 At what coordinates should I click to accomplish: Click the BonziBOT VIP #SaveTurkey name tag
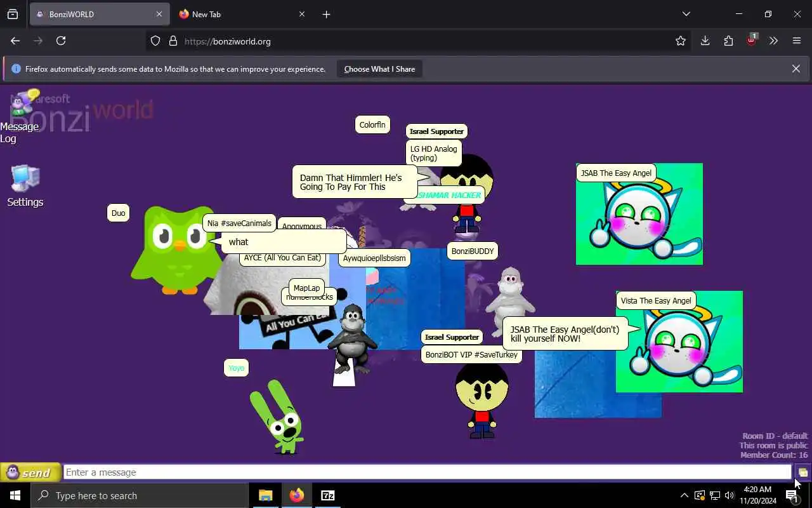(471, 354)
